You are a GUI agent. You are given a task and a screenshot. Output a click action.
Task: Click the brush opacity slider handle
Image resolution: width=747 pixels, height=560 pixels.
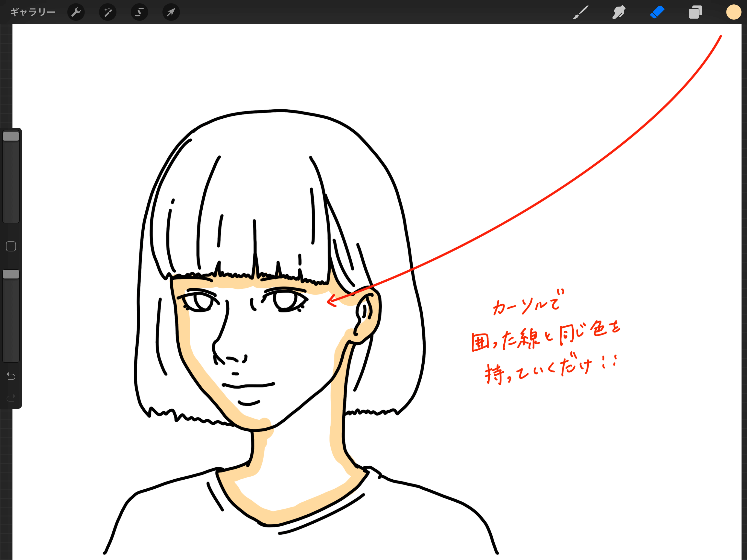tap(11, 274)
